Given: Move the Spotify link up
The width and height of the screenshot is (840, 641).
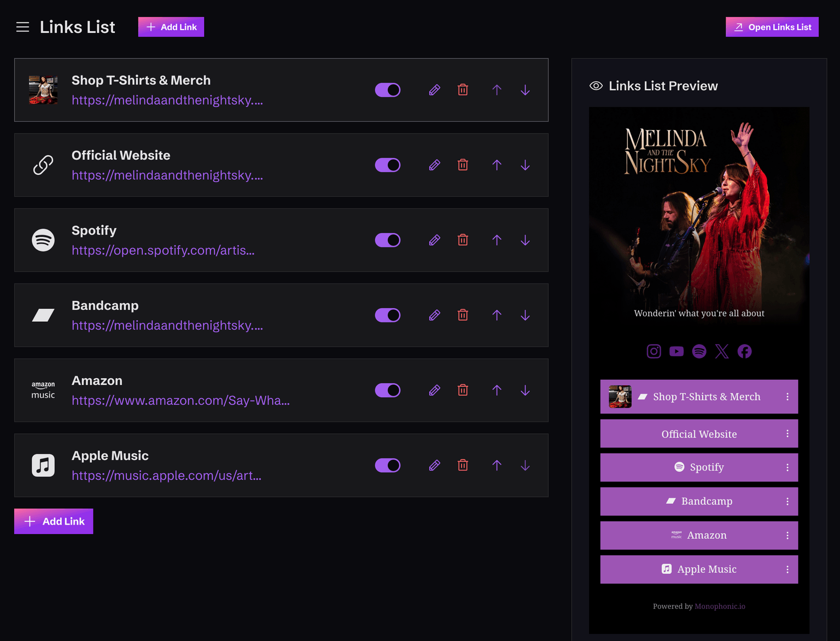Looking at the screenshot, I should [x=497, y=240].
